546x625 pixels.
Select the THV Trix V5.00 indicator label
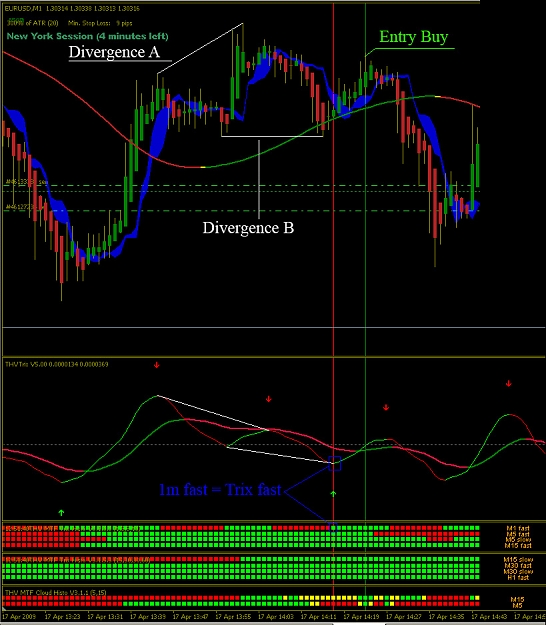[x=56, y=364]
